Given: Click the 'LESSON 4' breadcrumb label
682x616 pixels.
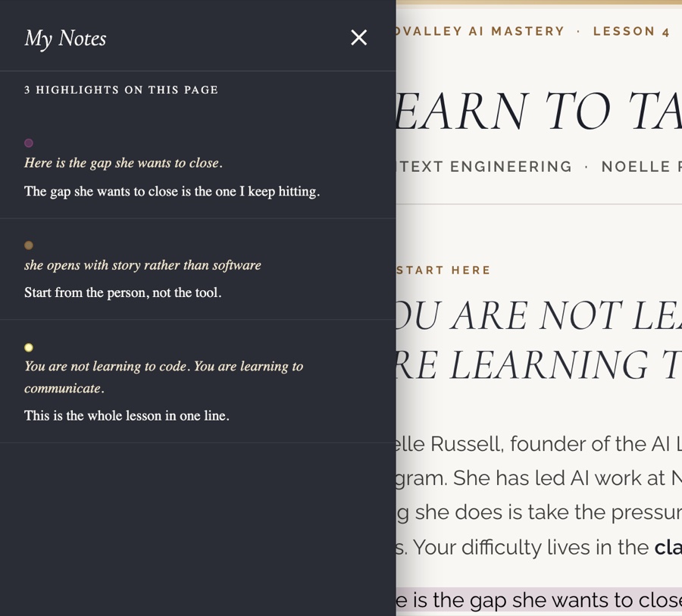Looking at the screenshot, I should coord(631,31).
